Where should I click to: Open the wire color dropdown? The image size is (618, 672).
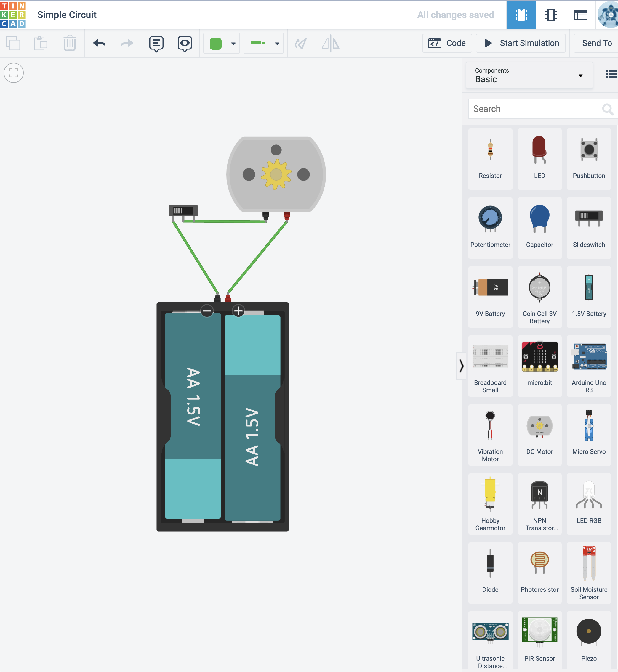(233, 44)
